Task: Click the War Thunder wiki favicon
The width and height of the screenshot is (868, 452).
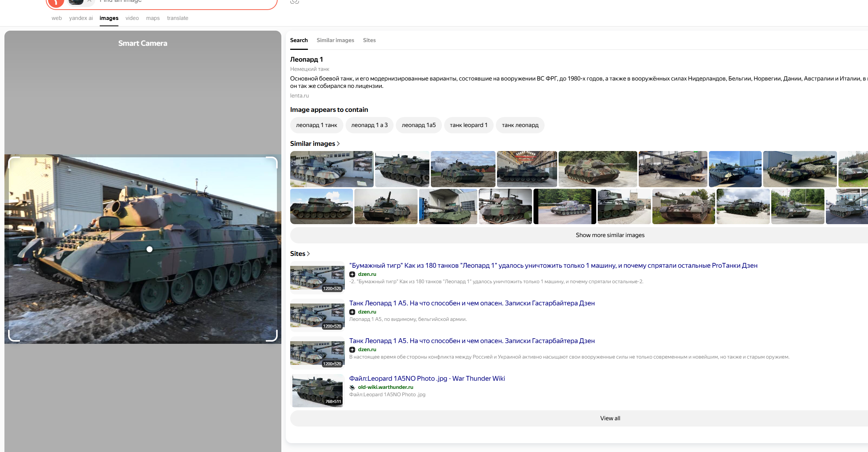Action: (x=352, y=387)
